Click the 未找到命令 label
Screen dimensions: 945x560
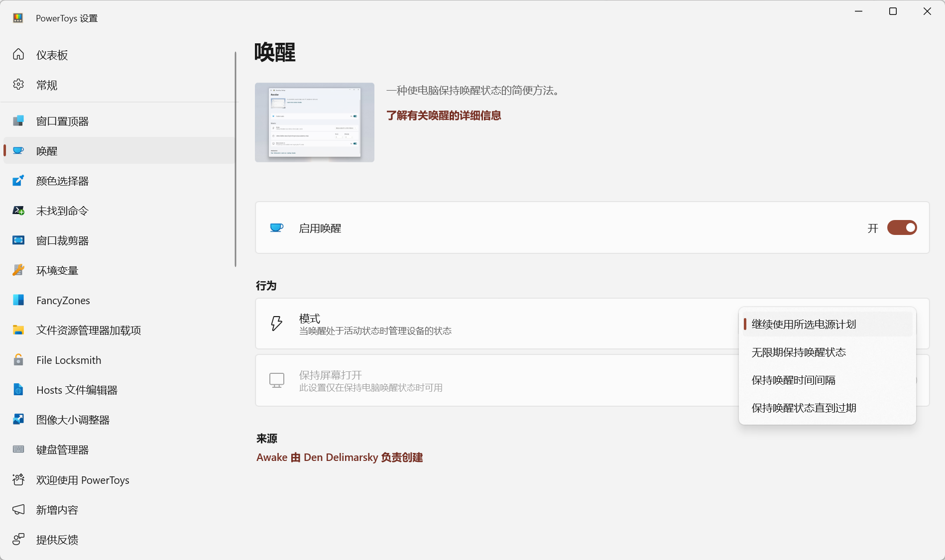point(62,211)
